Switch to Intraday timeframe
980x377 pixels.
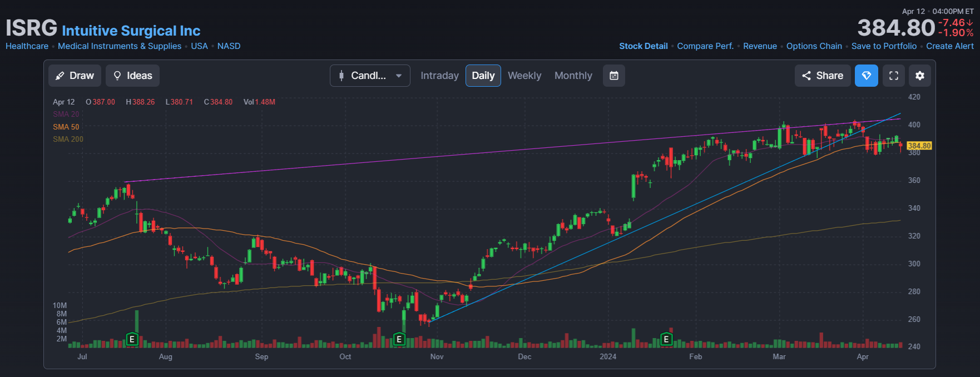pyautogui.click(x=439, y=76)
